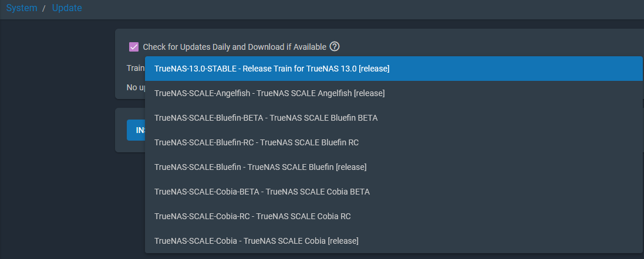
Task: Click the 'No up...' status message text
Action: [x=136, y=87]
